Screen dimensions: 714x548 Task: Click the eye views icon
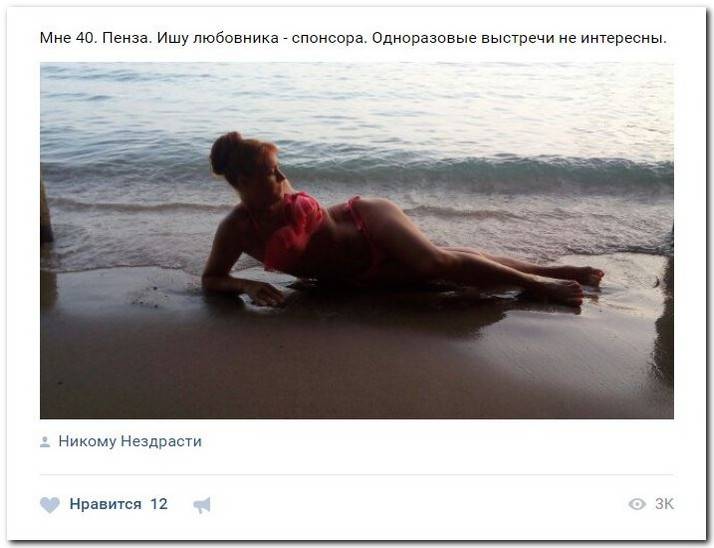637,504
